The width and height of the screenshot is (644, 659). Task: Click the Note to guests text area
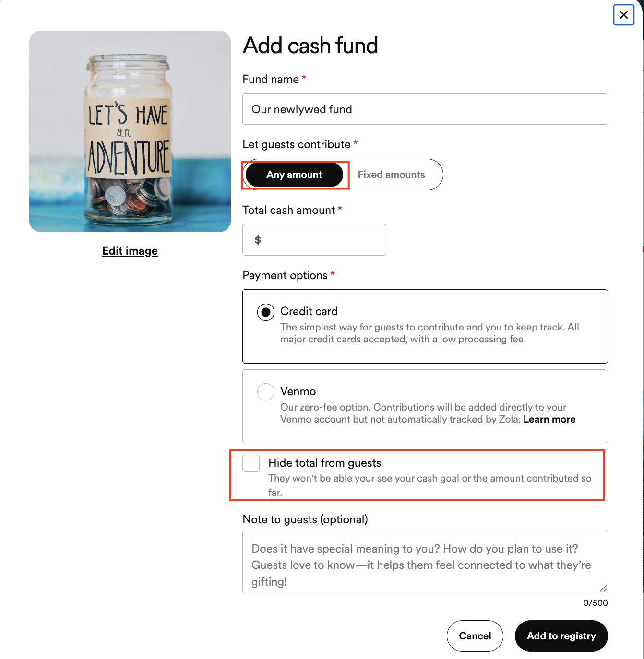425,562
